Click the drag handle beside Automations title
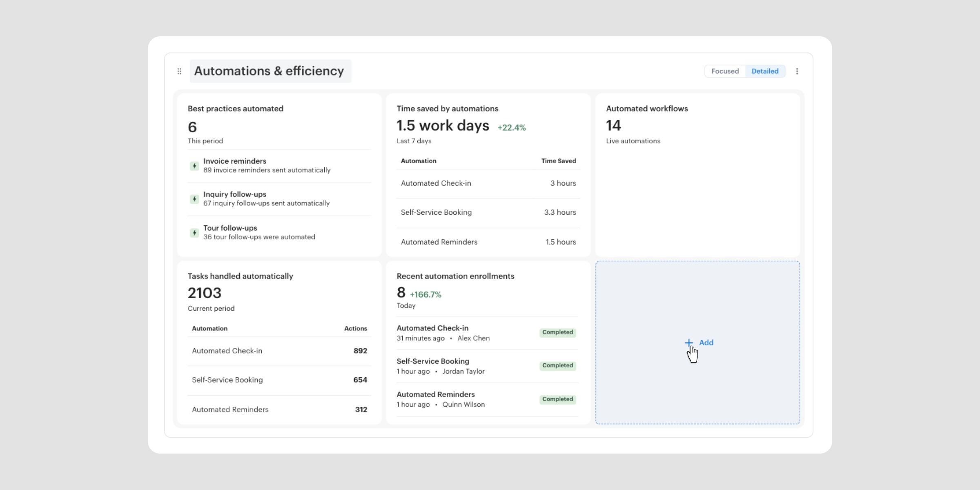 coord(179,71)
